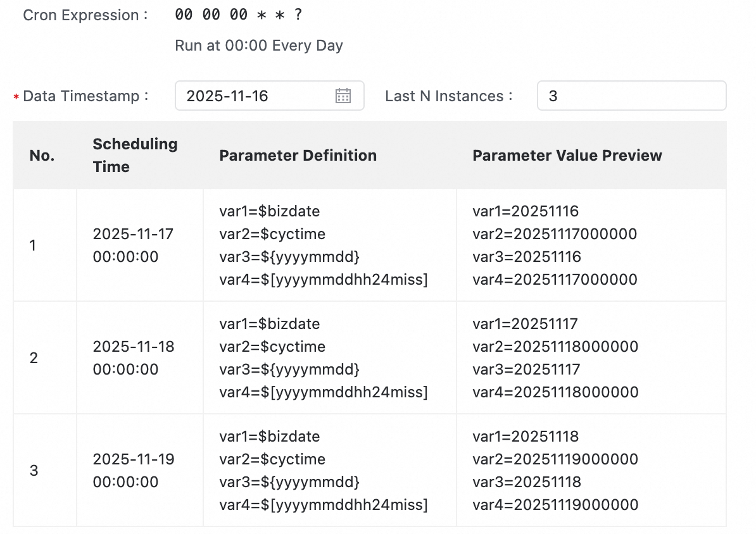The width and height of the screenshot is (756, 534).
Task: Select the Last N Instances label
Action: [448, 96]
